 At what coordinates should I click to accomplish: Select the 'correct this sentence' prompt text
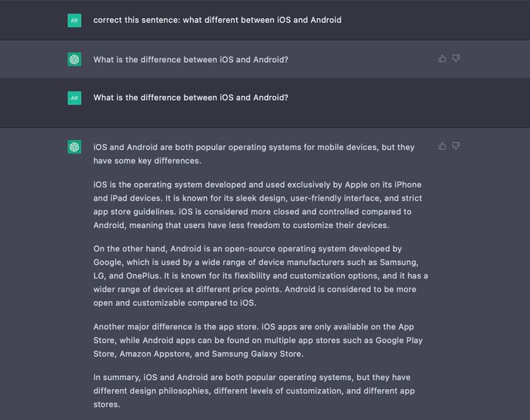[217, 20]
